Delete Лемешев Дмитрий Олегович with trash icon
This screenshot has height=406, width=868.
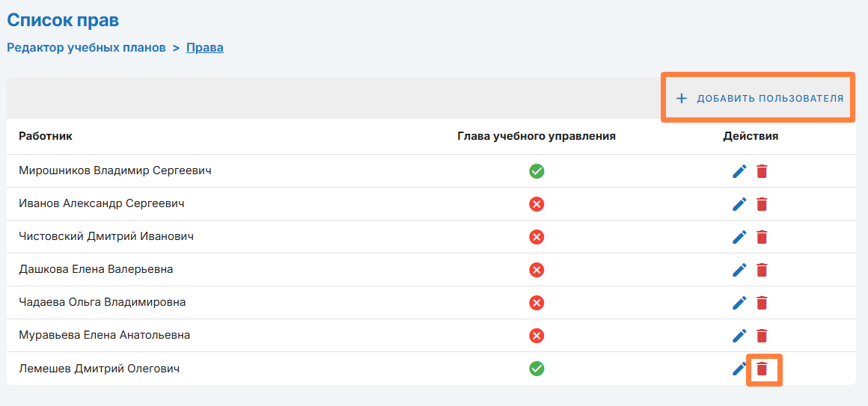[x=762, y=369]
